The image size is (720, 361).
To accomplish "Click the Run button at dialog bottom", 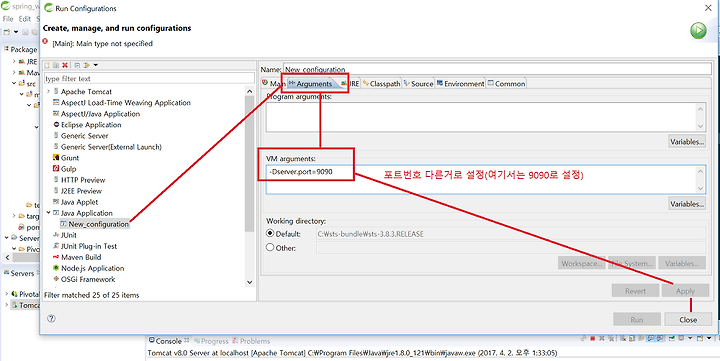I will 637,320.
